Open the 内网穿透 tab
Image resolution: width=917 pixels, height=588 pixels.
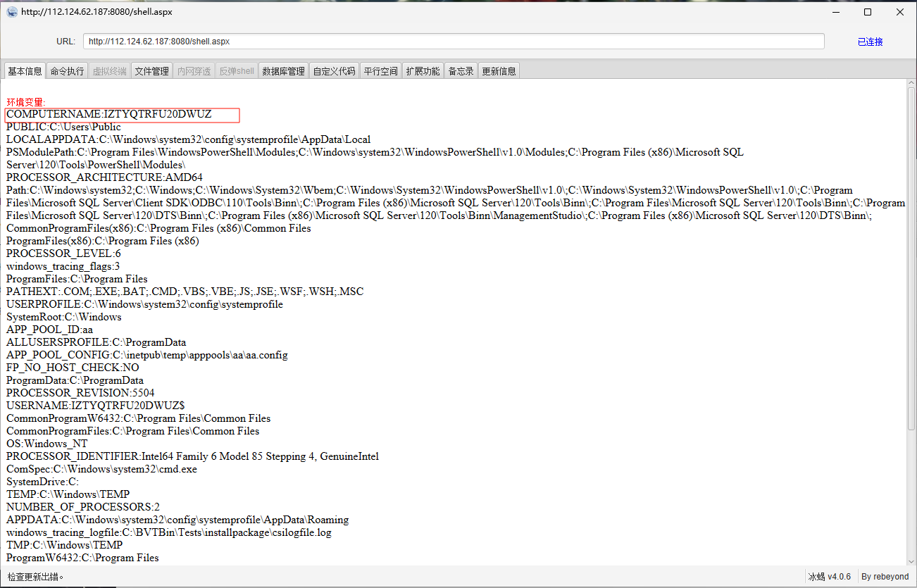194,71
